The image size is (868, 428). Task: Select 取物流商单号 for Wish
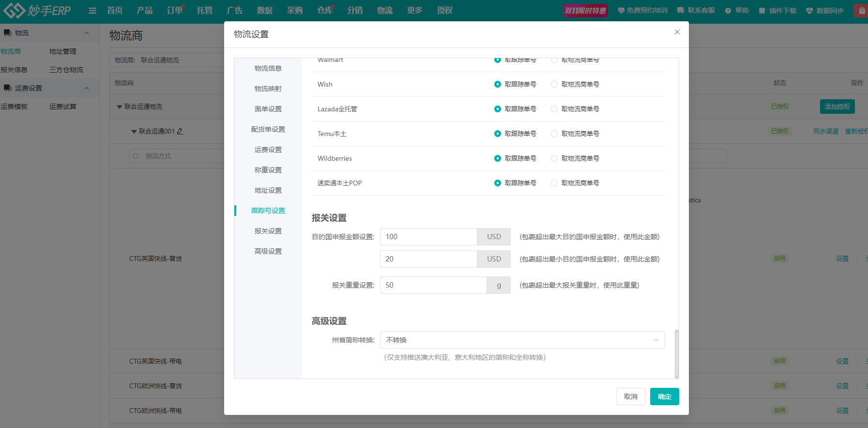(x=554, y=84)
